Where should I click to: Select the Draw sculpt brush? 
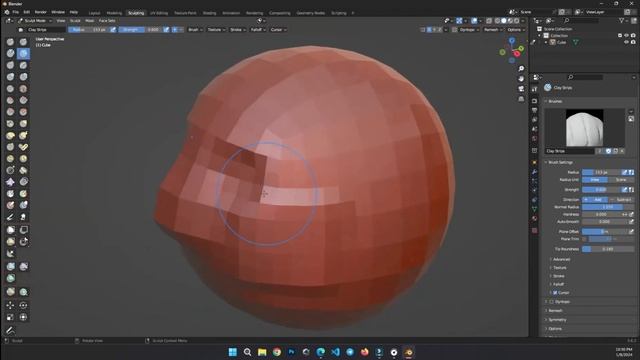[x=11, y=42]
